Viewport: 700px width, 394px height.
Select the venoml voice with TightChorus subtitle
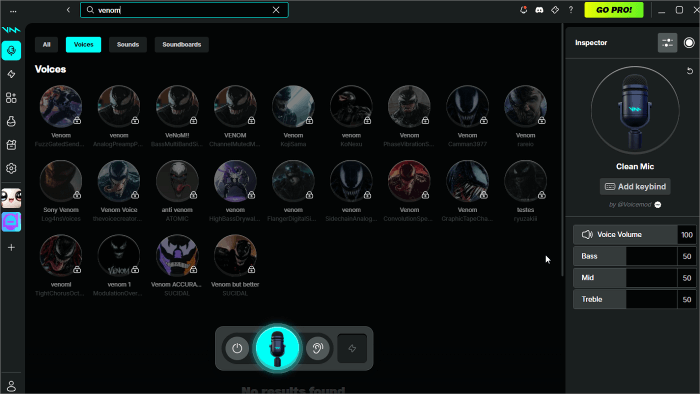point(61,265)
